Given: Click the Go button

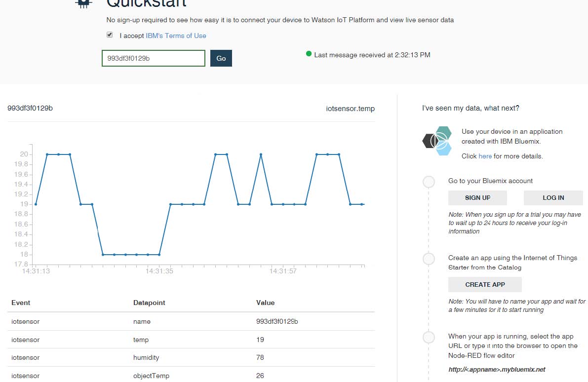Looking at the screenshot, I should click(221, 58).
